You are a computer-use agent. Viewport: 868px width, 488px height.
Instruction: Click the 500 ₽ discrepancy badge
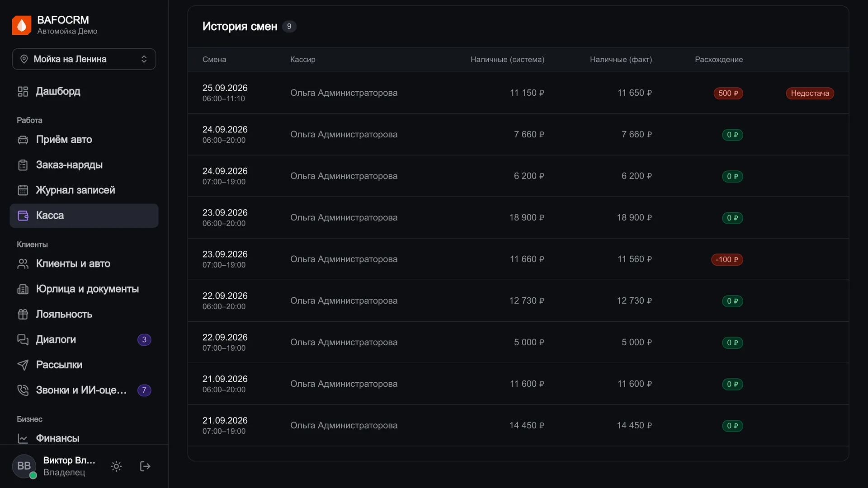(728, 94)
